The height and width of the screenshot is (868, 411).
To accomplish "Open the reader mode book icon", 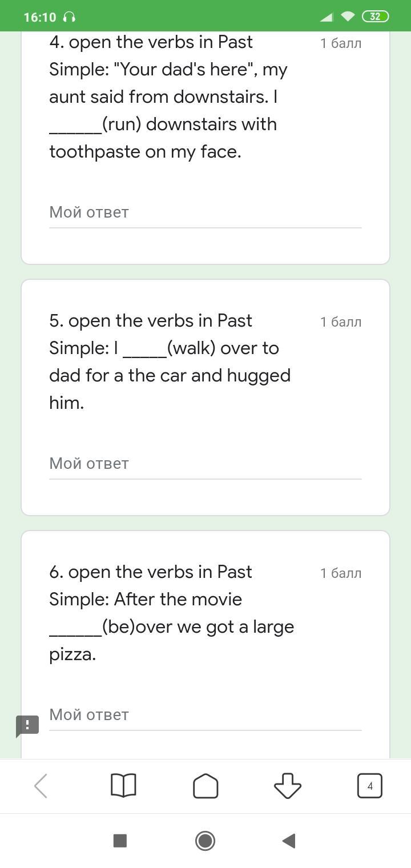I will click(123, 786).
